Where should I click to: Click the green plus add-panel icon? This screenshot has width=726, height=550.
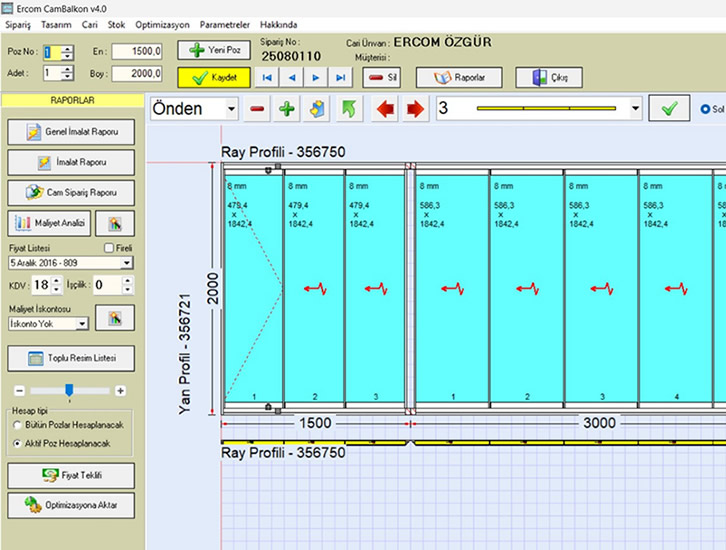click(288, 109)
